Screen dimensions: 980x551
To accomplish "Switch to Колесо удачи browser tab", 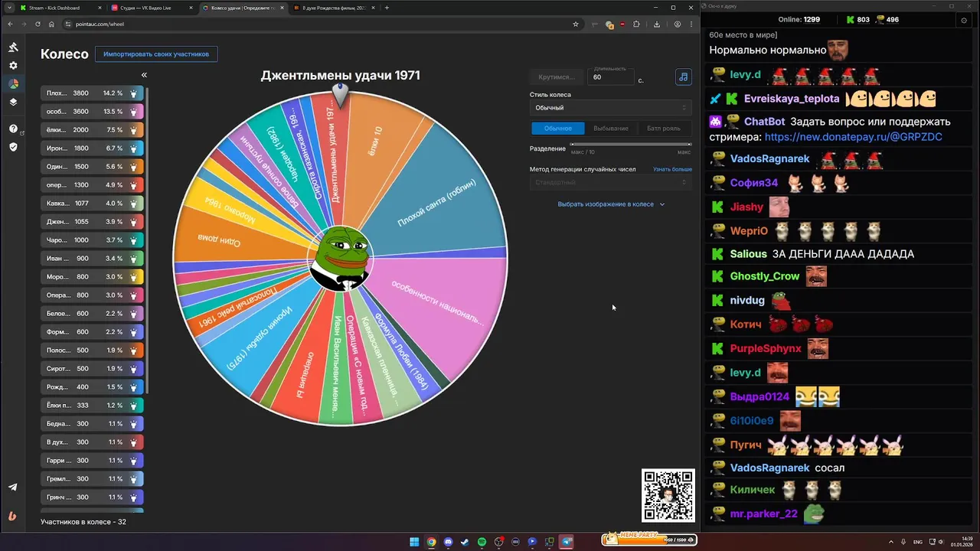I will coord(243,8).
